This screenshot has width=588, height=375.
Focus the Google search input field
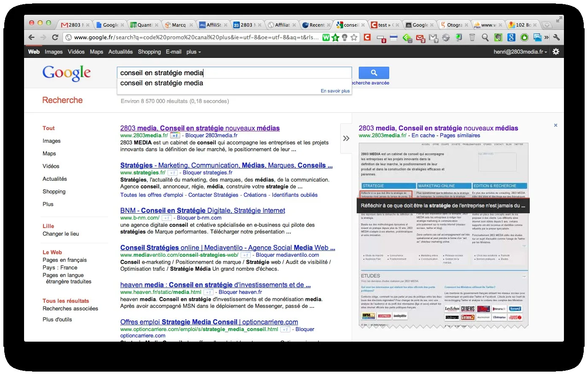(x=234, y=73)
